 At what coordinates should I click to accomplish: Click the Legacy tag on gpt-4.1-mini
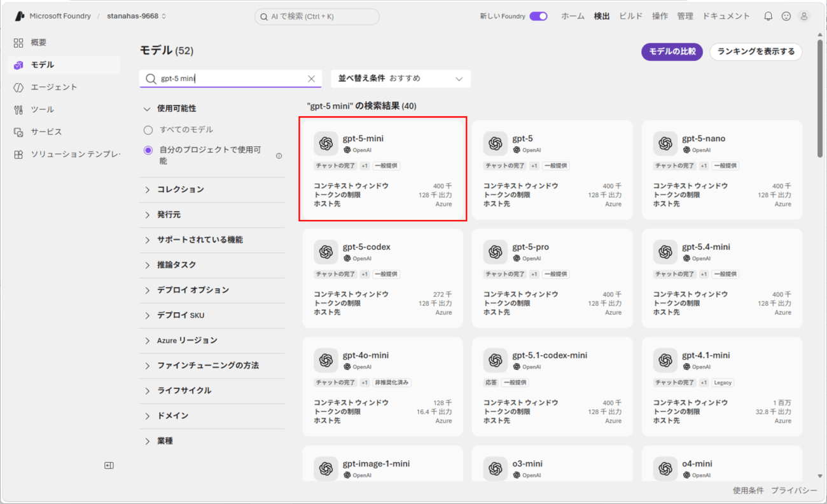[x=723, y=383]
